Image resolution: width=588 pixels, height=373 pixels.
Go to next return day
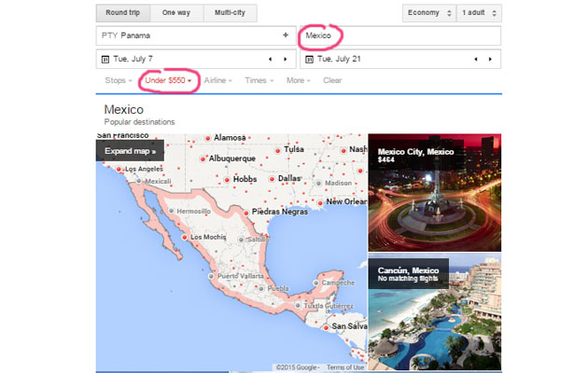tap(490, 59)
